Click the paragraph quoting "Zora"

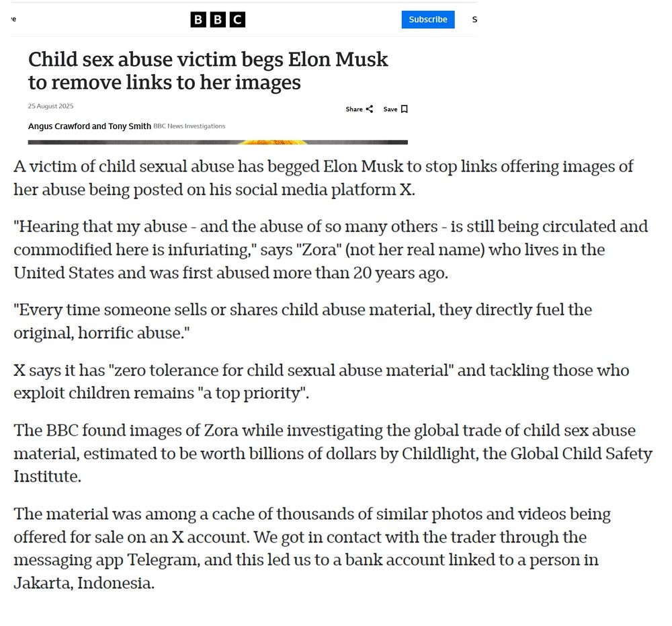[x=331, y=249]
